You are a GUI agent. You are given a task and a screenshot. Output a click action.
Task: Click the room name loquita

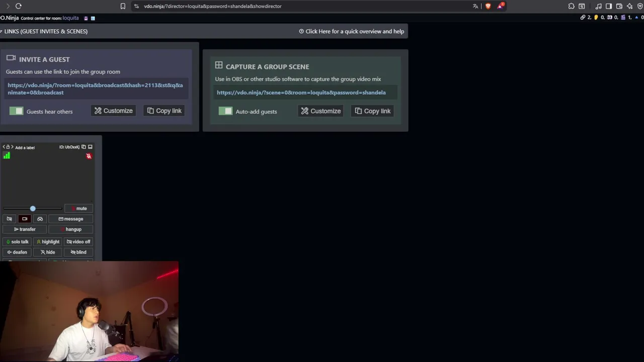pos(70,18)
